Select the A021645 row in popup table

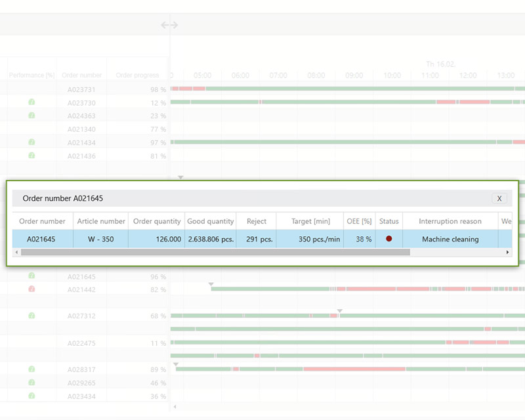(x=42, y=240)
